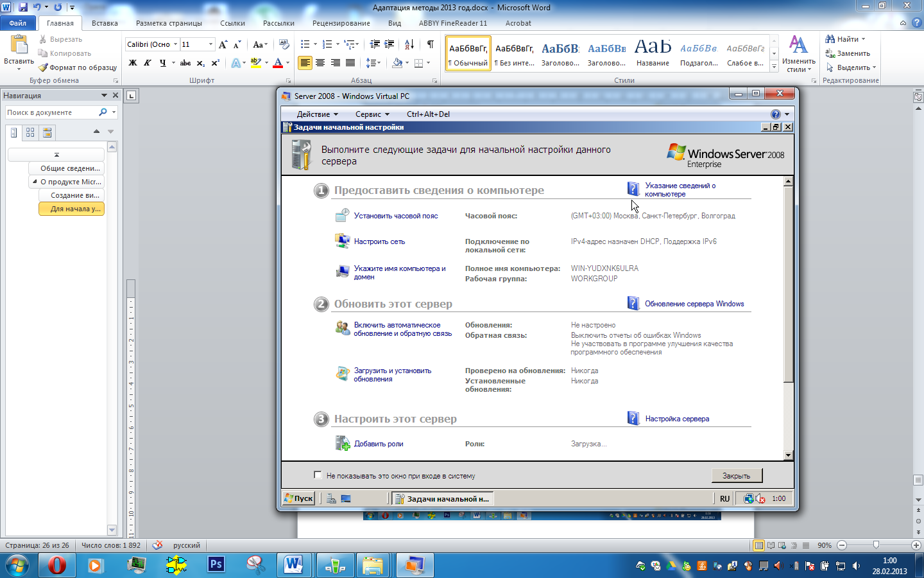Screen dimensions: 924x578
Task: Click 'Настроить сеть' link
Action: (379, 241)
